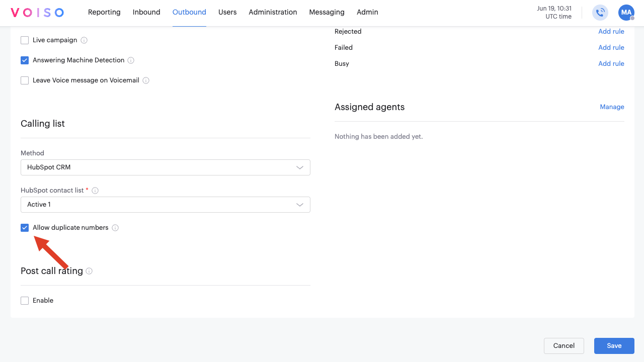
Task: Add rule for Failed calls
Action: click(x=611, y=47)
